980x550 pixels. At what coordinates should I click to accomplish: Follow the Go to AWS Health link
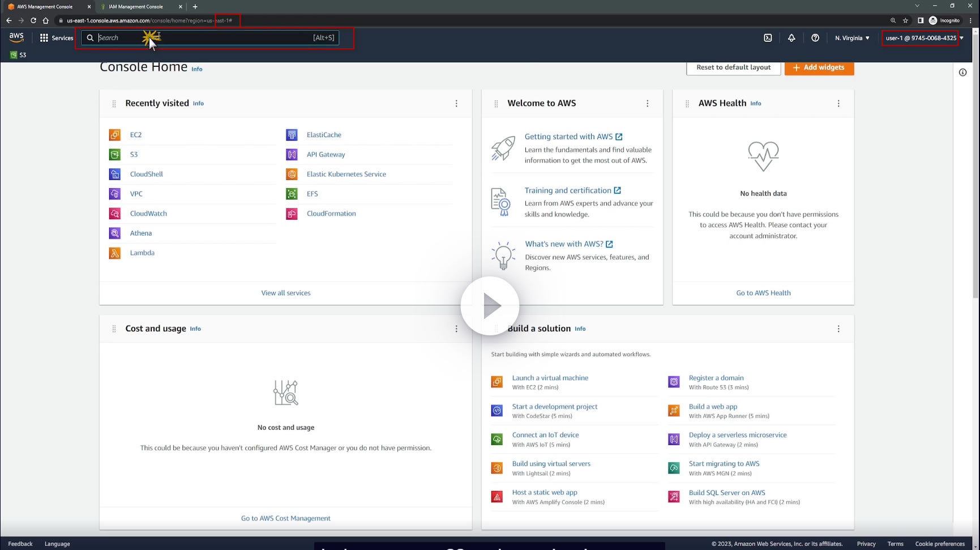tap(763, 293)
